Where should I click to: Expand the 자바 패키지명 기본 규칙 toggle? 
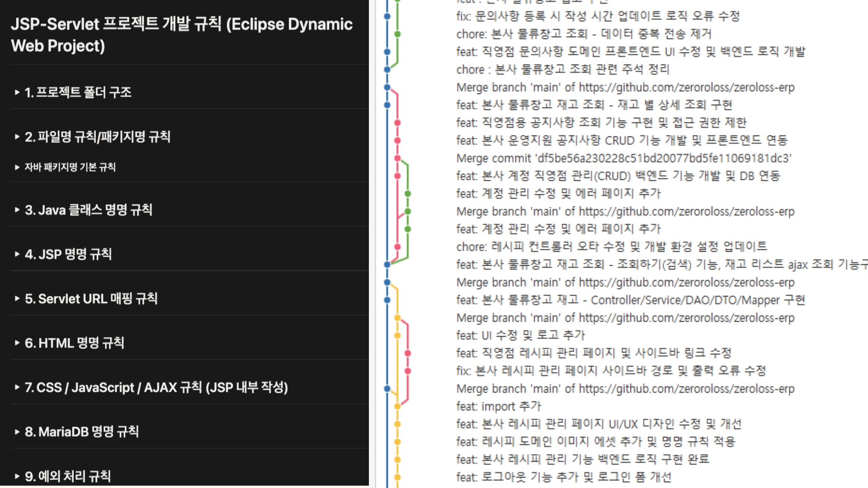[x=17, y=168]
